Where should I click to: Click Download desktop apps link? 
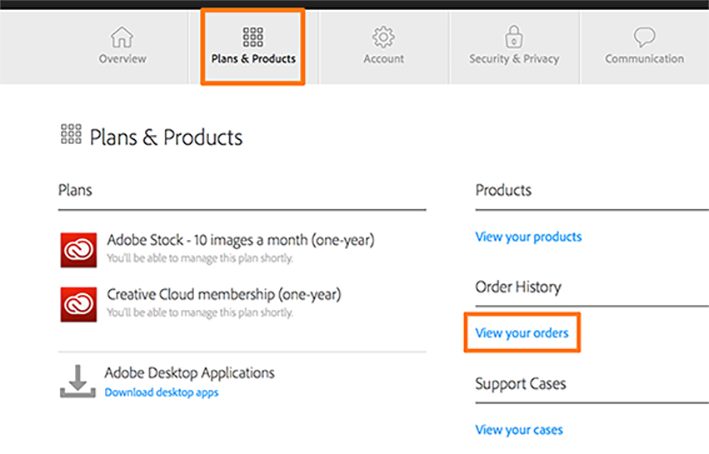coord(161,392)
